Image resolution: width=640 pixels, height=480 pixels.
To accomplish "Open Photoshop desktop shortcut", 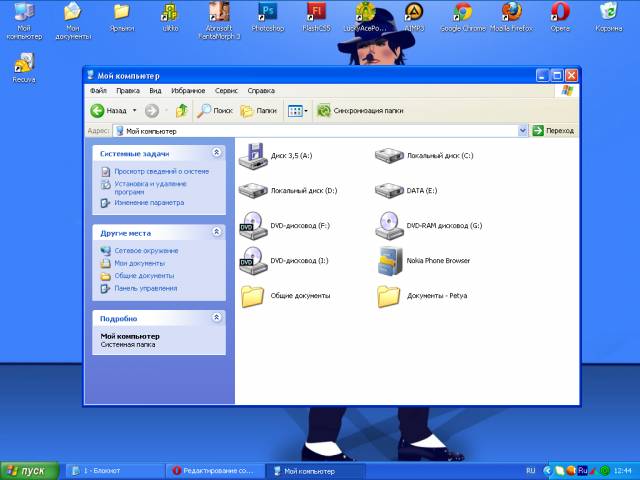I will (267, 13).
